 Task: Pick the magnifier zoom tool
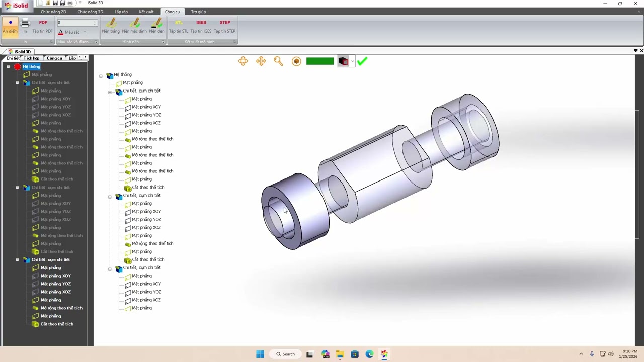point(278,61)
